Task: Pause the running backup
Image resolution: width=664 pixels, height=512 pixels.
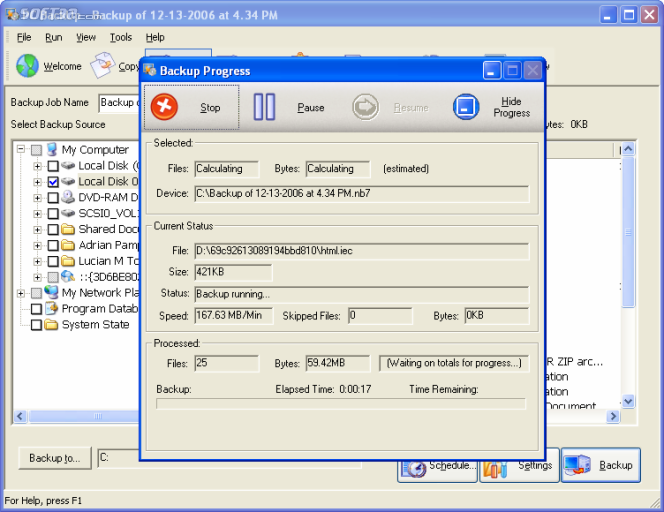Action: 264,107
